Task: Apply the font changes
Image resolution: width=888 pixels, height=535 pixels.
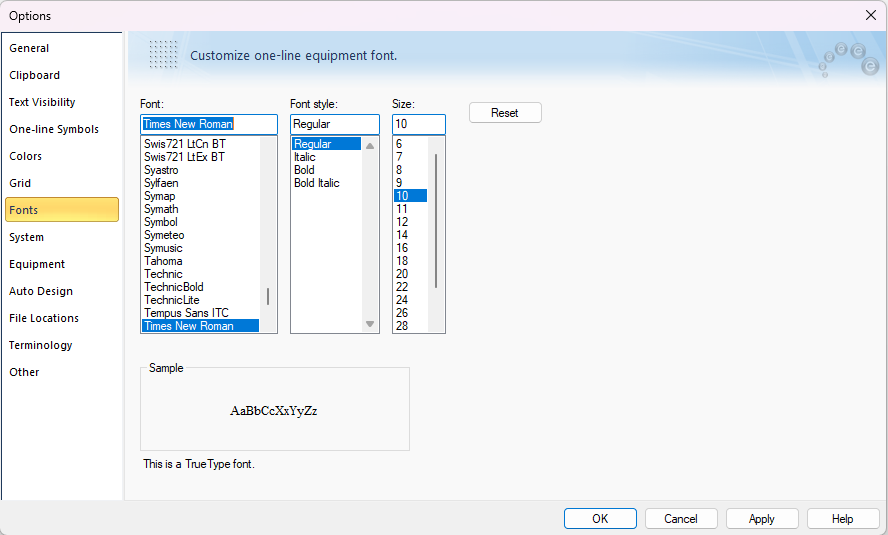Action: click(x=762, y=519)
